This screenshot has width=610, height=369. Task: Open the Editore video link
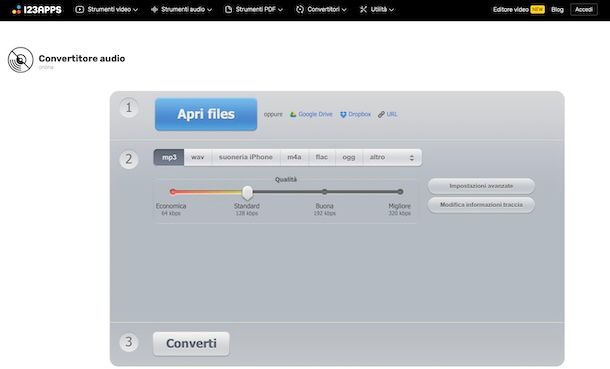(x=510, y=9)
